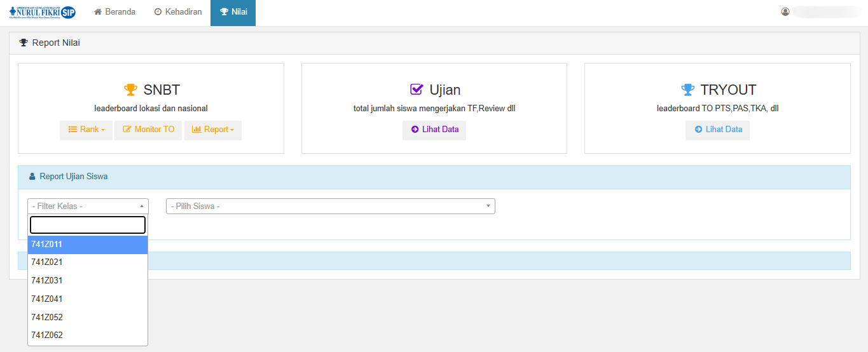This screenshot has width=868, height=352.
Task: Click the user avatar icon in header
Action: click(785, 11)
